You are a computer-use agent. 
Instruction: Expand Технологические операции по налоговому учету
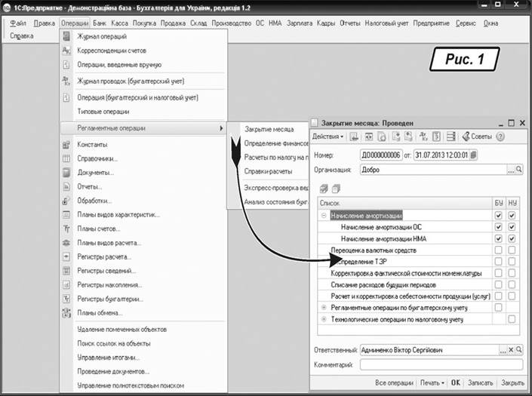(x=324, y=319)
